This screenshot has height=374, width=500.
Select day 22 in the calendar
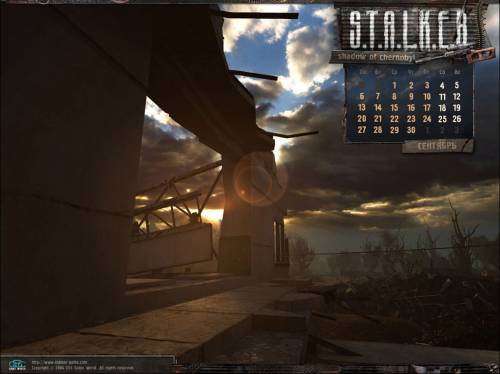(394, 119)
